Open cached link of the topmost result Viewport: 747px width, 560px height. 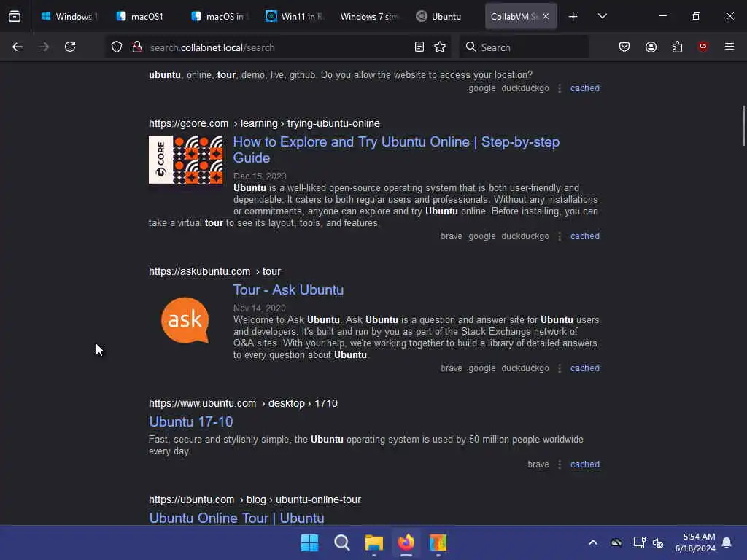click(584, 87)
